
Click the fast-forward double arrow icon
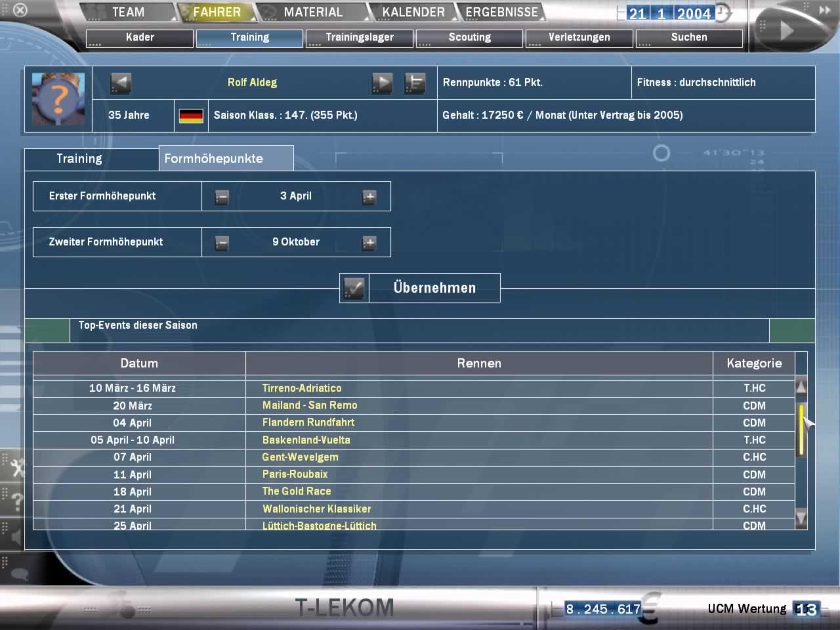click(824, 10)
